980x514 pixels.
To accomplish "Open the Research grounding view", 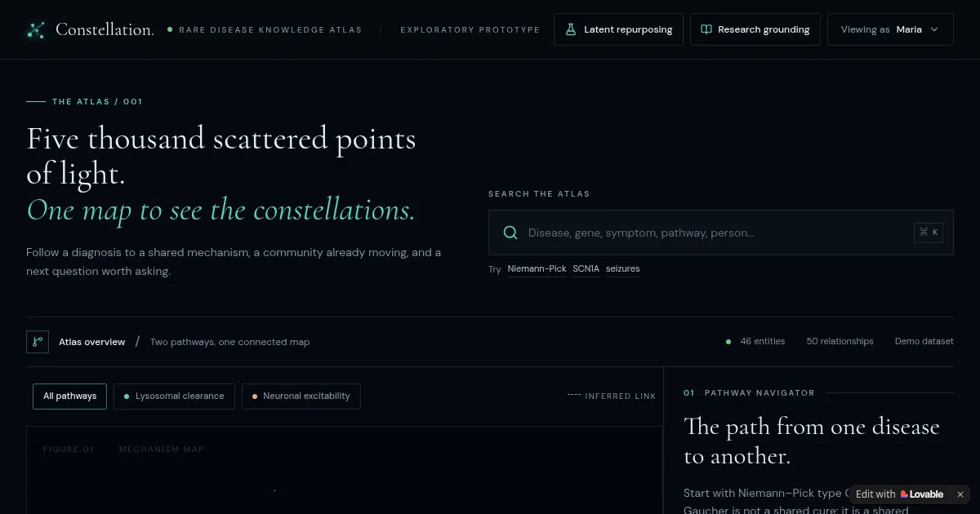I will point(755,29).
